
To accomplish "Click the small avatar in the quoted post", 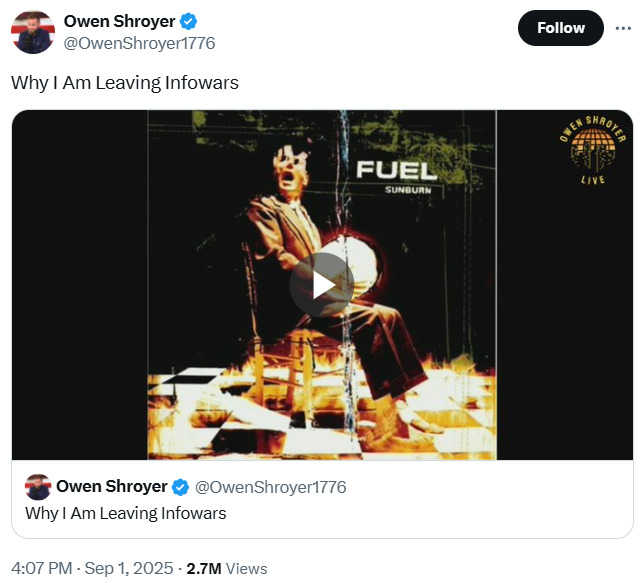I will pos(38,487).
